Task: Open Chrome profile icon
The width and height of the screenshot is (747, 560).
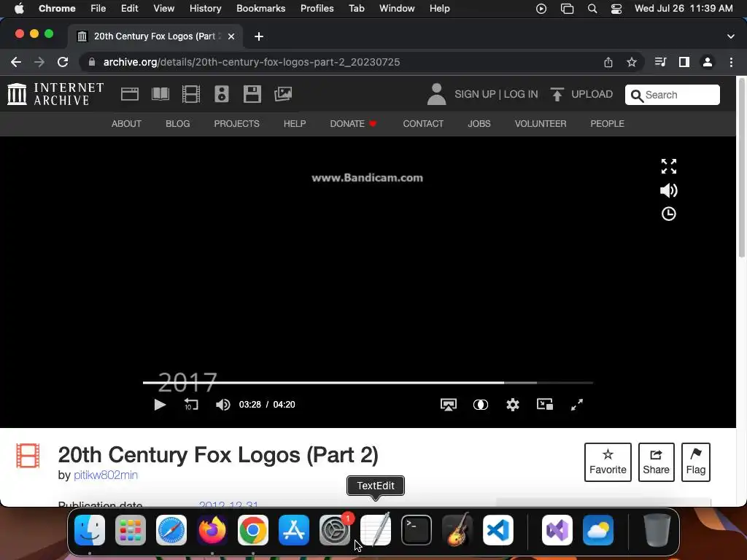Action: tap(708, 62)
